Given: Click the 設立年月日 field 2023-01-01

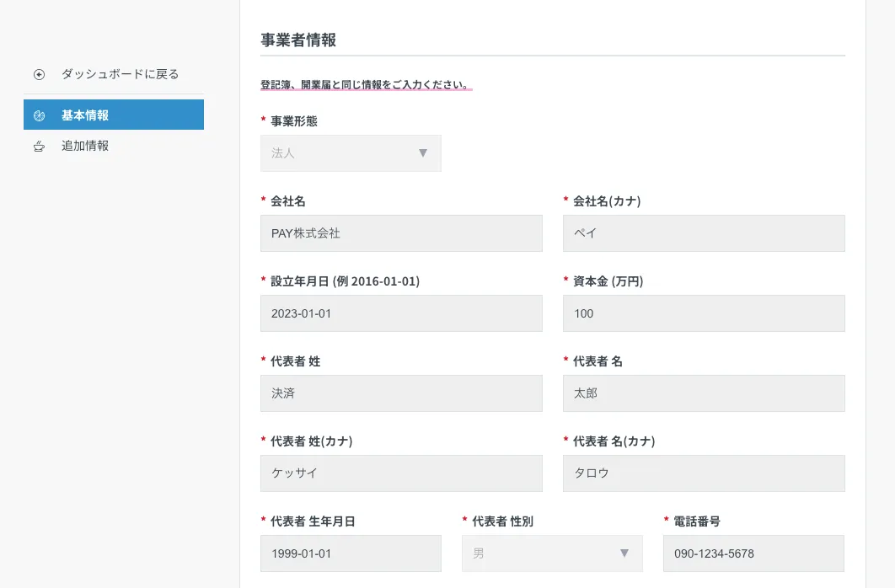Looking at the screenshot, I should tap(401, 313).
